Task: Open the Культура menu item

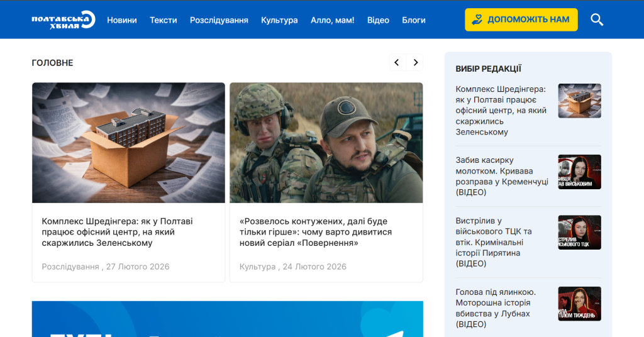Action: 279,20
